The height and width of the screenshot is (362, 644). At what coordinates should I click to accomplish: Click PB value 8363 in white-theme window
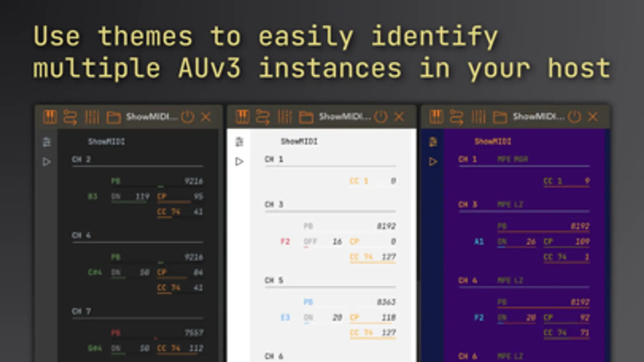click(386, 302)
